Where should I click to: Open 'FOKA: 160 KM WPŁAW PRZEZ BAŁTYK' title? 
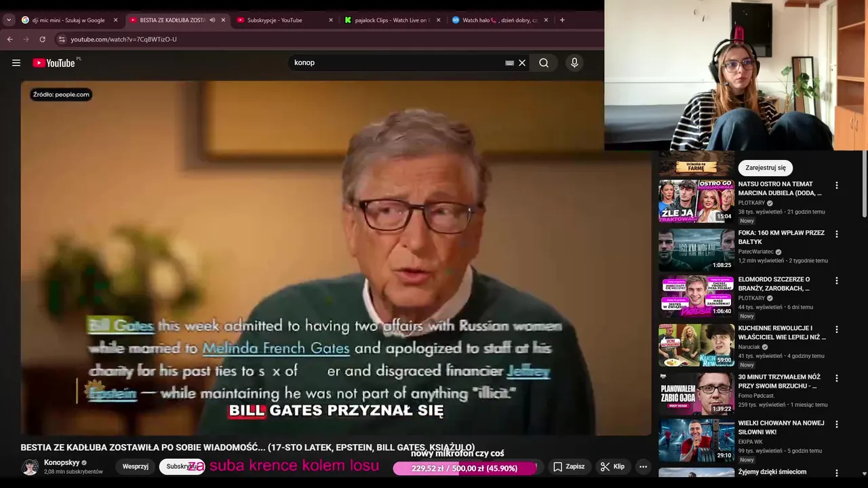click(x=781, y=237)
